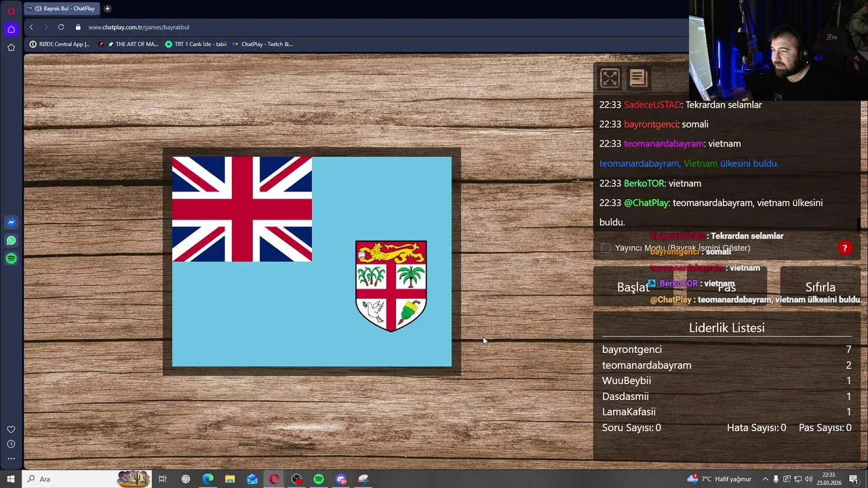Go forward using the browser forward arrow
This screenshot has width=868, height=488.
[x=46, y=27]
